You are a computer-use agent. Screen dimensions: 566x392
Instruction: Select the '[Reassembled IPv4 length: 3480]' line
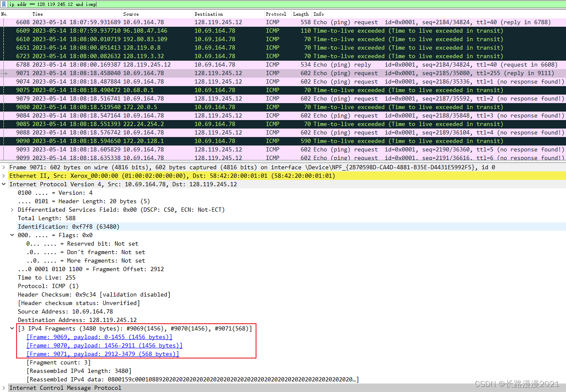79,371
